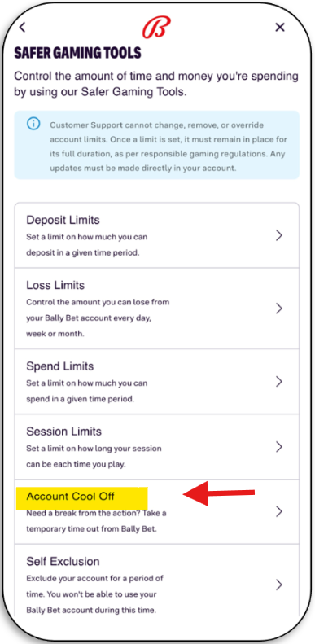Open the Session Limits chevron arrow
315x644 pixels.
coord(279,446)
